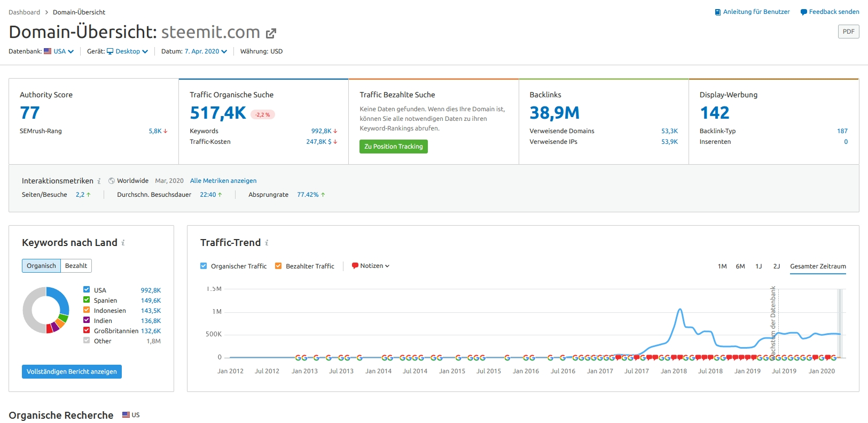Click the Verweisende IPs value 53,9K
The height and width of the screenshot is (423, 868).
tap(669, 142)
